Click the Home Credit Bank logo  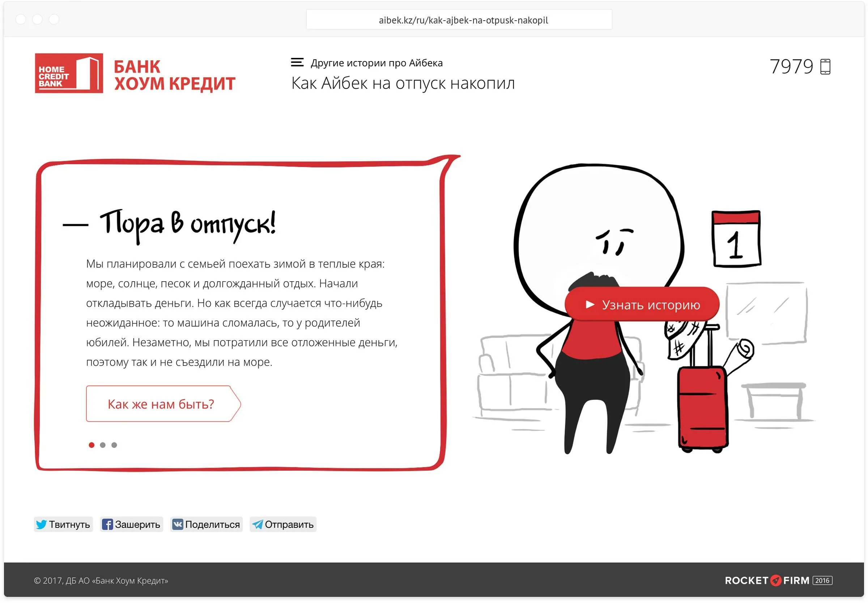pyautogui.click(x=69, y=73)
